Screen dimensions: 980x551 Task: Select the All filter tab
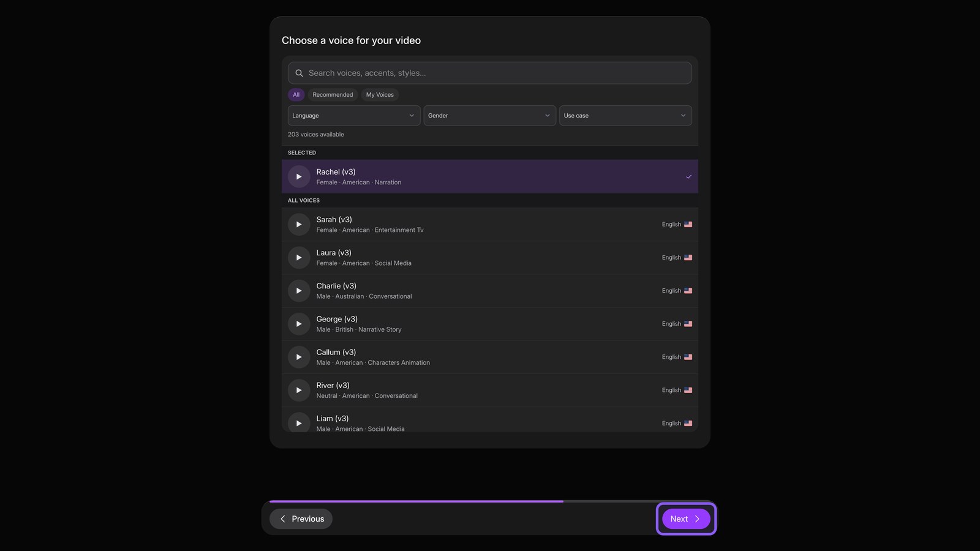296,95
